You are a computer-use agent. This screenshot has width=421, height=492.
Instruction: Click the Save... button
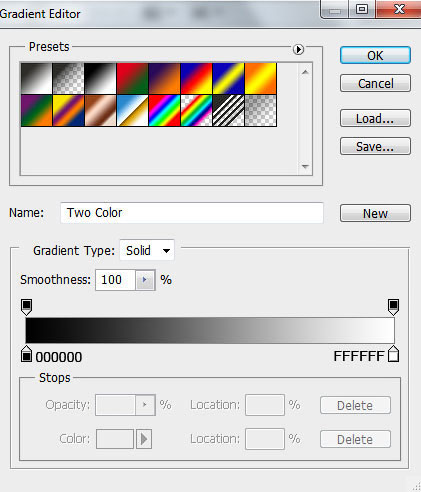point(375,146)
